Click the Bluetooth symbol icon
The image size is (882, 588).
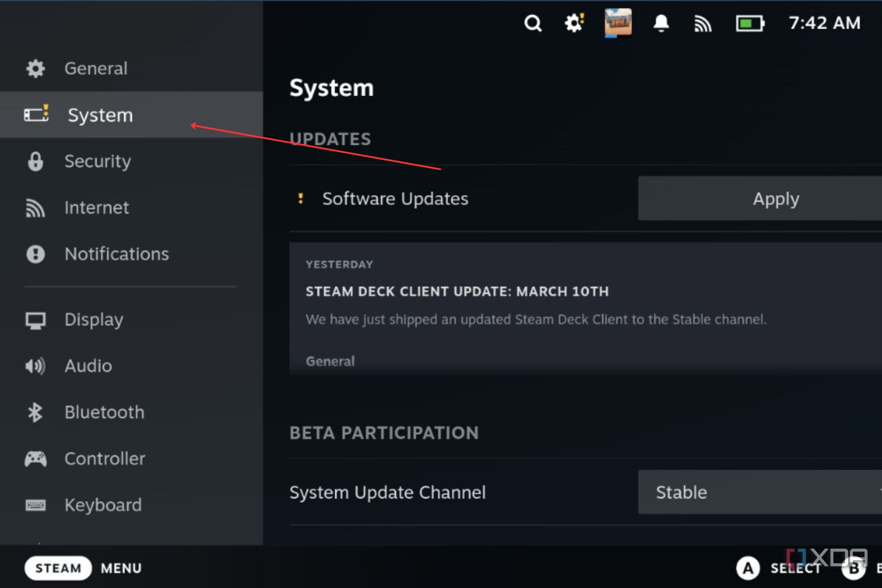35,412
